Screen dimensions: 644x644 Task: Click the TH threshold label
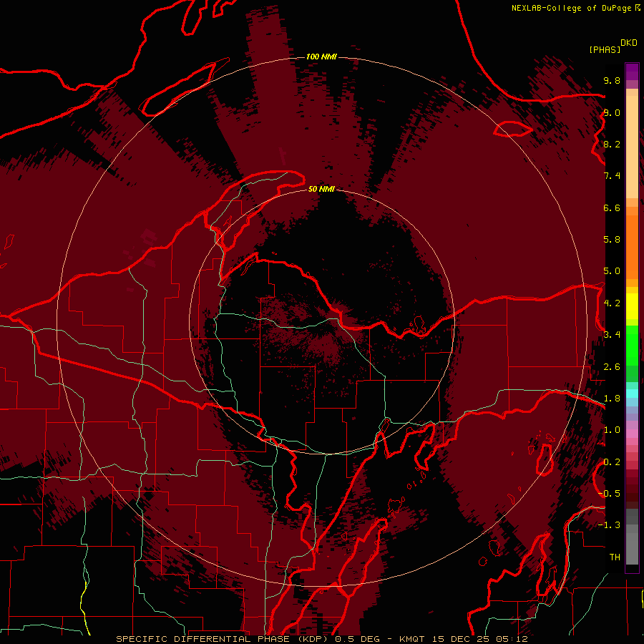615,557
